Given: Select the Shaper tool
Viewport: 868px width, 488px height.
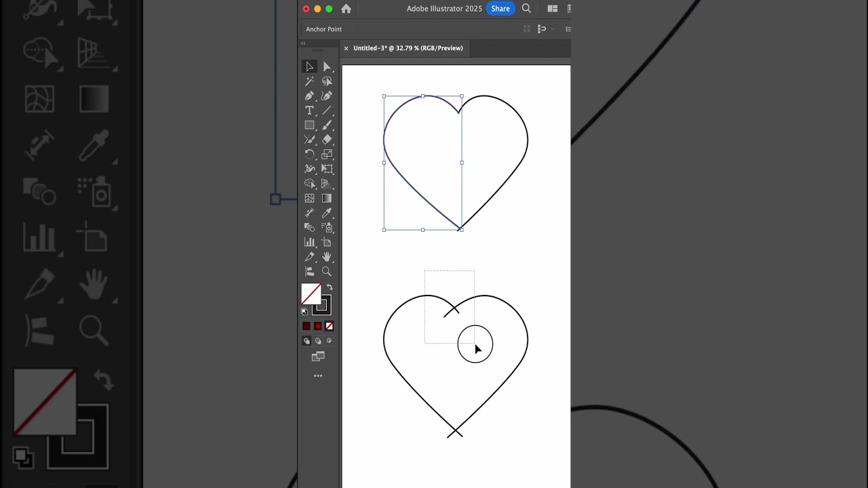Looking at the screenshot, I should point(309,140).
